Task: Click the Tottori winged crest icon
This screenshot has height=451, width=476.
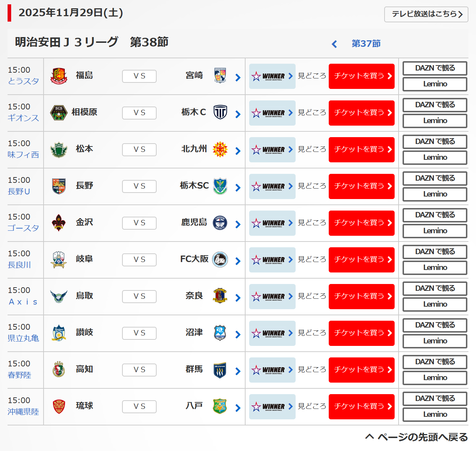Action: [59, 296]
